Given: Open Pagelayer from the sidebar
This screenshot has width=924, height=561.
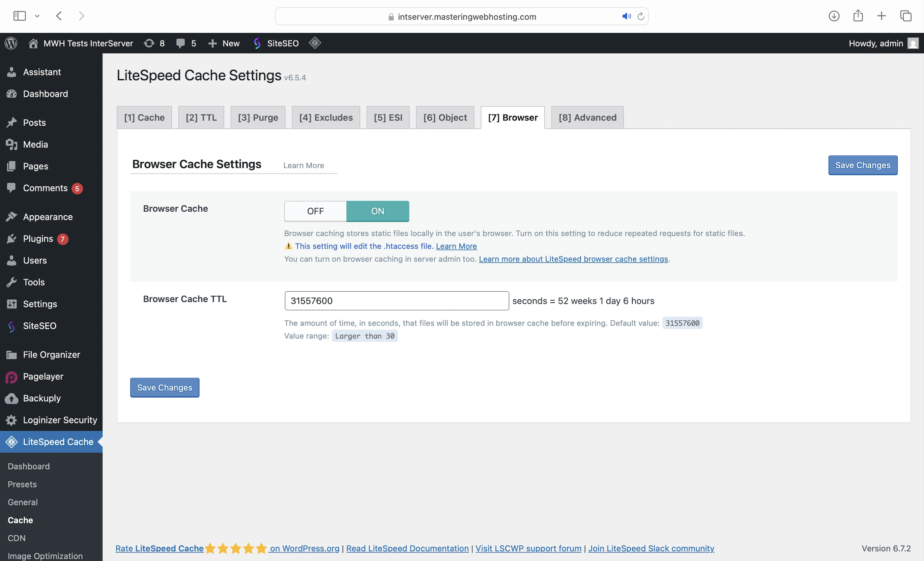Looking at the screenshot, I should 43,376.
